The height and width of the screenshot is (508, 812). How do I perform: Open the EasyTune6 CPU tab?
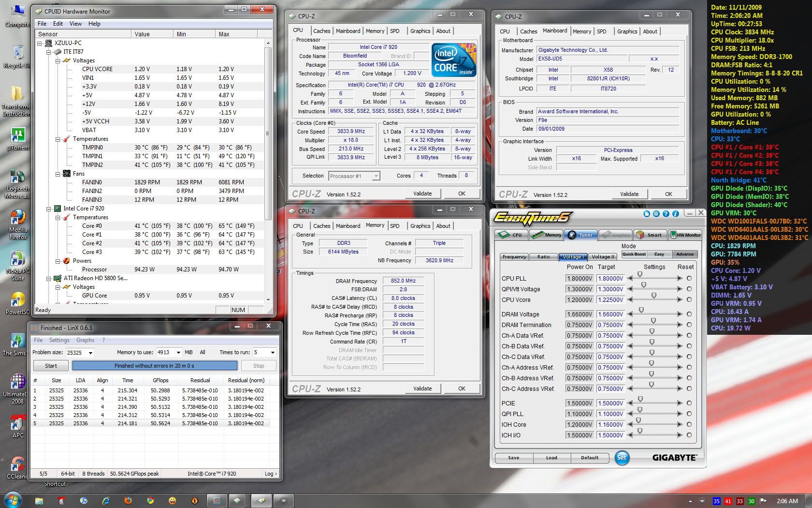pyautogui.click(x=512, y=235)
